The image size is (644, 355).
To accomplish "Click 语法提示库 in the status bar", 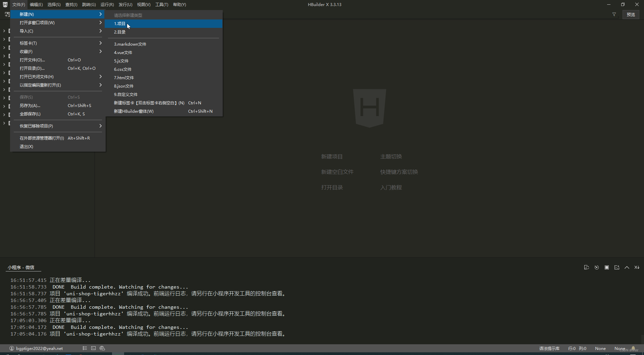I will click(549, 348).
